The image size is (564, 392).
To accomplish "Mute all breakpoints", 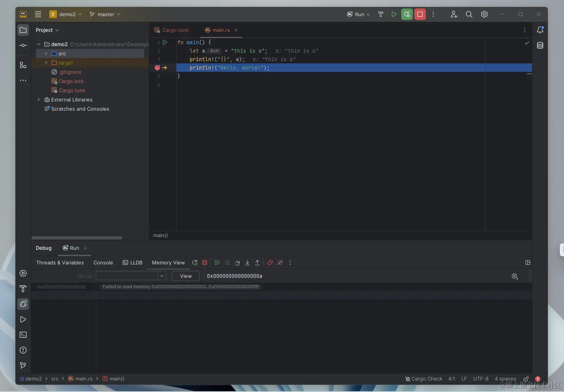I will [280, 262].
